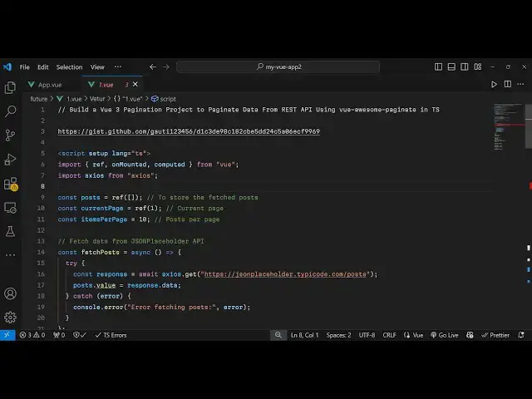Click the ports forwarded indicator in status bar
Image resolution: width=532 pixels, height=399 pixels.
coord(59,335)
